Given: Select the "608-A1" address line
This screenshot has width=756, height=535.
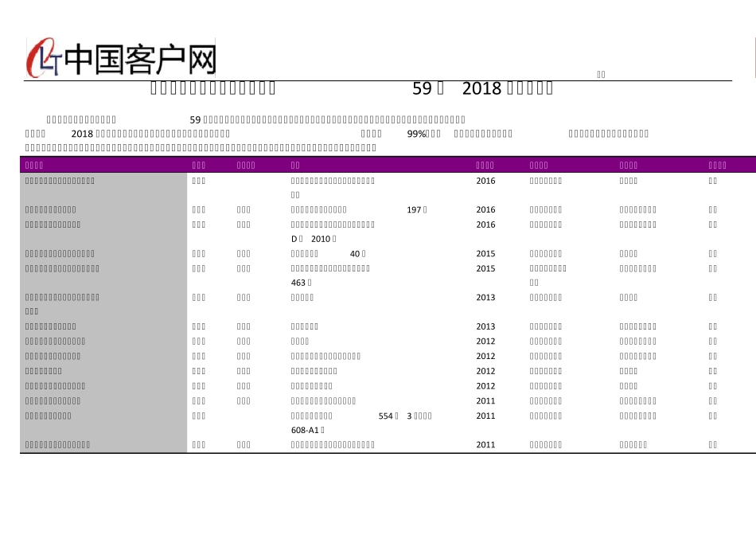Looking at the screenshot, I should click(308, 431).
